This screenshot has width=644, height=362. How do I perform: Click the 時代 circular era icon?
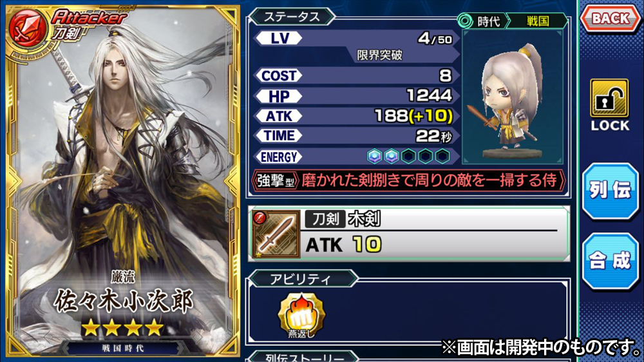click(465, 21)
